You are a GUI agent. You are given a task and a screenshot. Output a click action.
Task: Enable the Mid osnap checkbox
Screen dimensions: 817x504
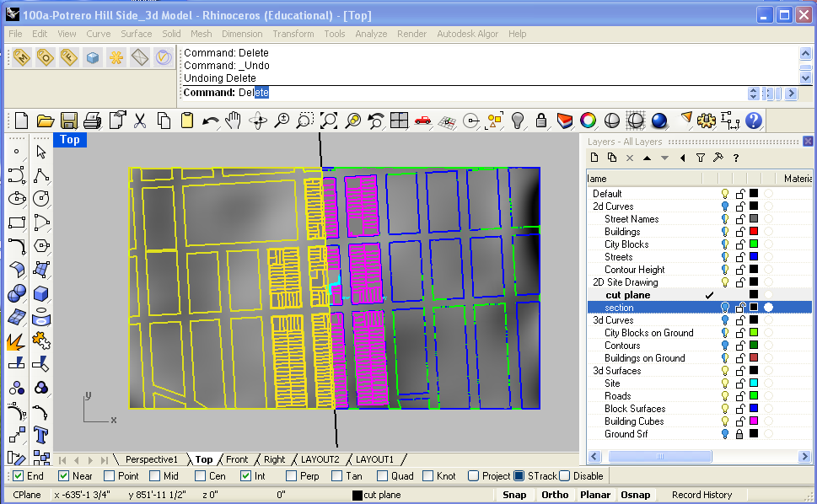[x=155, y=476]
